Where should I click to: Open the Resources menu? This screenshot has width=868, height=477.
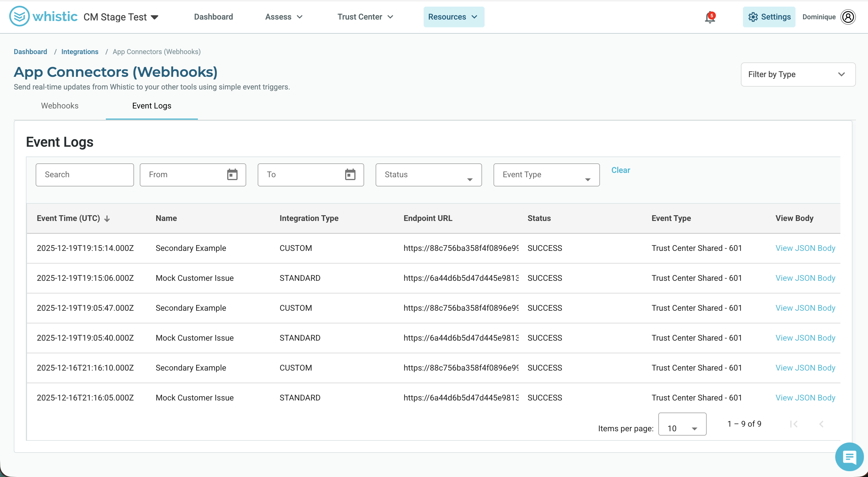pyautogui.click(x=454, y=17)
